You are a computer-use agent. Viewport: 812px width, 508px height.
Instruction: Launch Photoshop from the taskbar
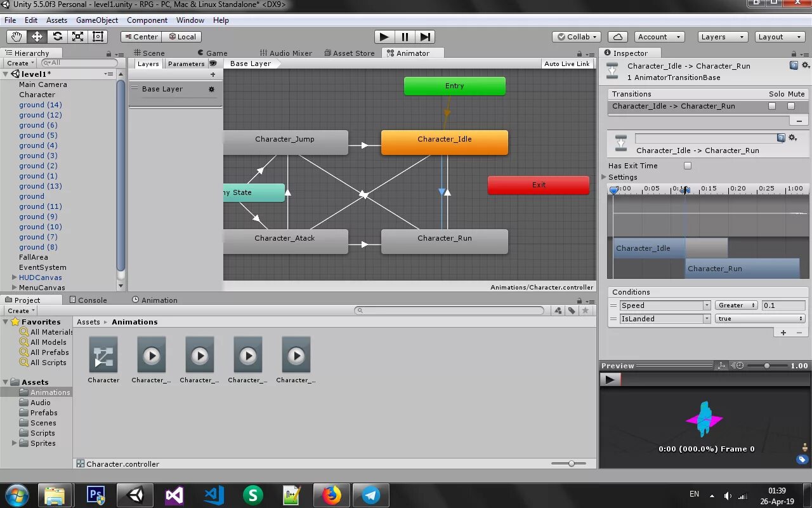click(x=96, y=495)
